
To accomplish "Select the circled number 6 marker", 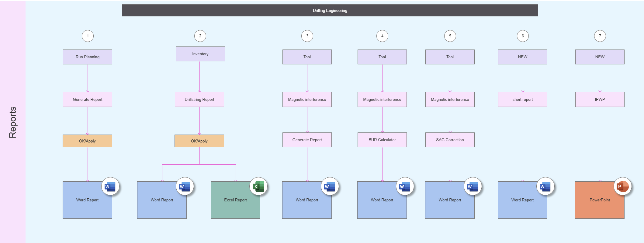I will tap(523, 36).
